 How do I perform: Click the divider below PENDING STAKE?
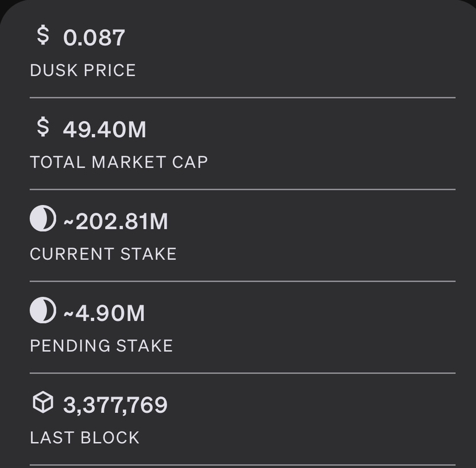242,373
